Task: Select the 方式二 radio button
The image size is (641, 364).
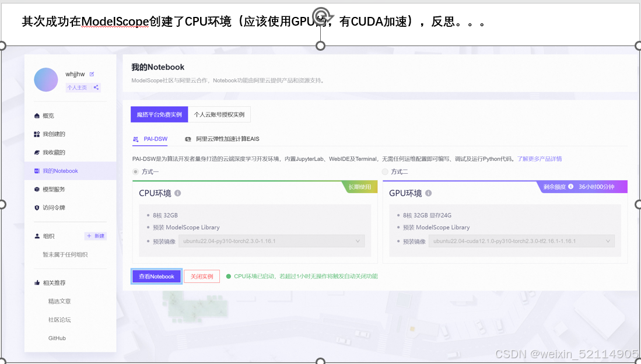Action: pos(385,171)
